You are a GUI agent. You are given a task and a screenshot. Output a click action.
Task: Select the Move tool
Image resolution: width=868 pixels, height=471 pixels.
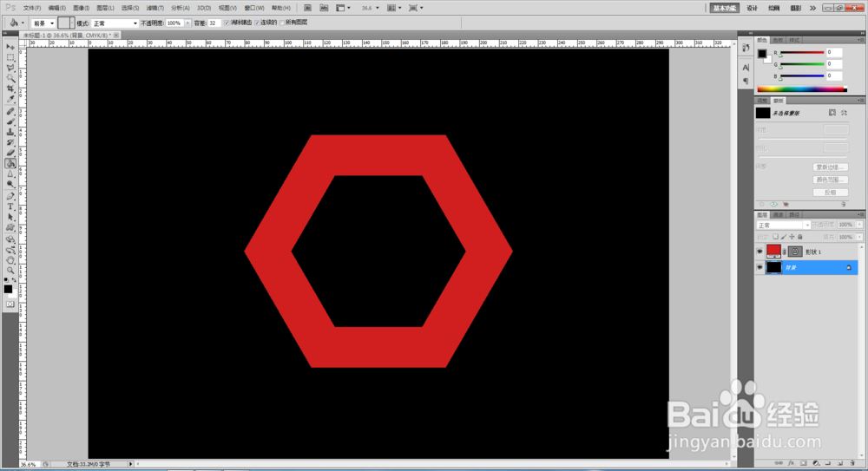coord(10,47)
